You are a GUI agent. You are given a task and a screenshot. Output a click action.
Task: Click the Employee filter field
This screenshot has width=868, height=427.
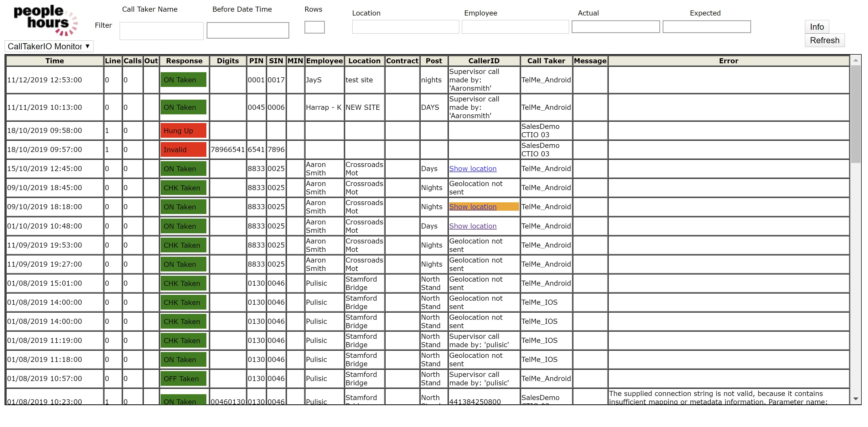[515, 27]
